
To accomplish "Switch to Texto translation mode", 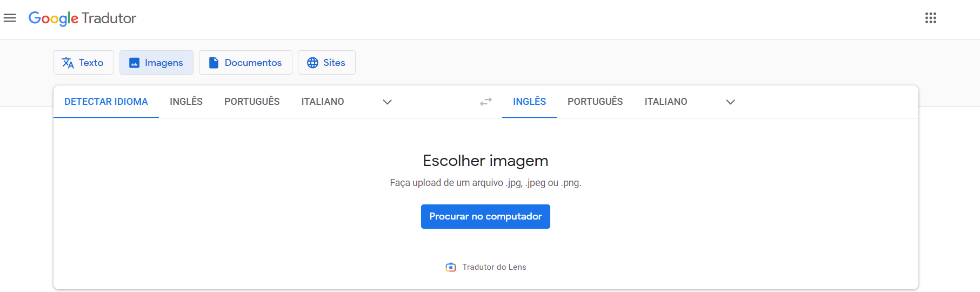I will (83, 63).
